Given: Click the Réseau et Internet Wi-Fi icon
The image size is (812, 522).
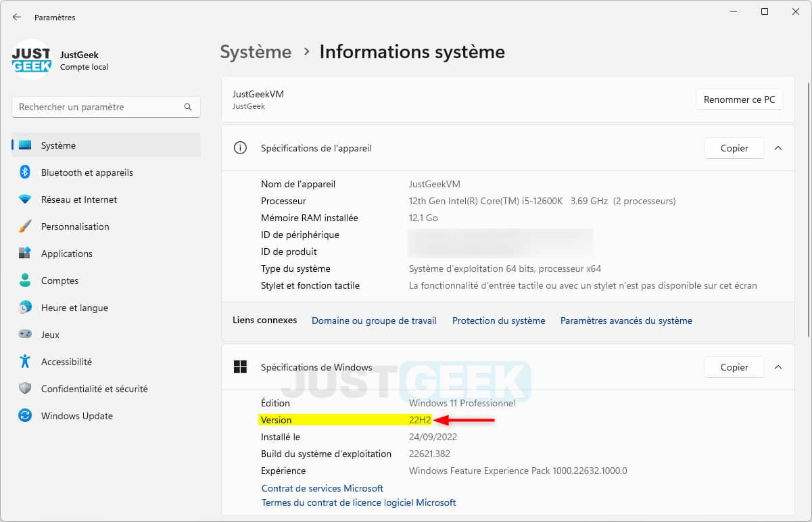Looking at the screenshot, I should [25, 199].
